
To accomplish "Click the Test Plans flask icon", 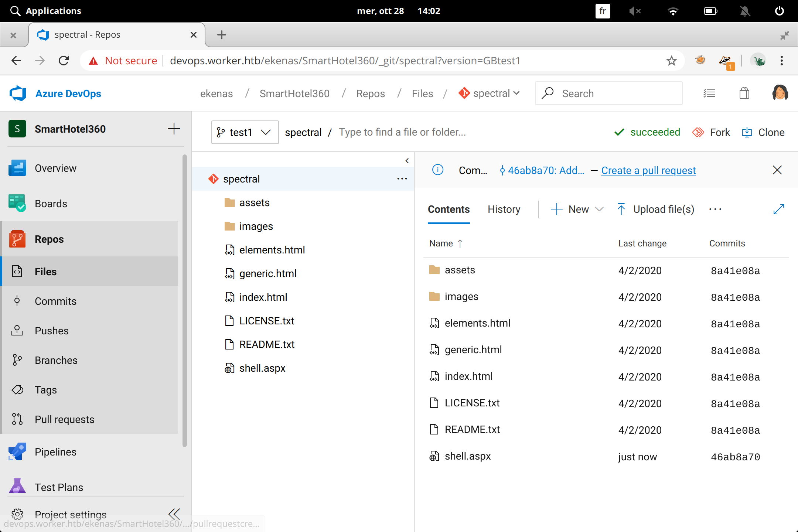I will click(x=17, y=487).
